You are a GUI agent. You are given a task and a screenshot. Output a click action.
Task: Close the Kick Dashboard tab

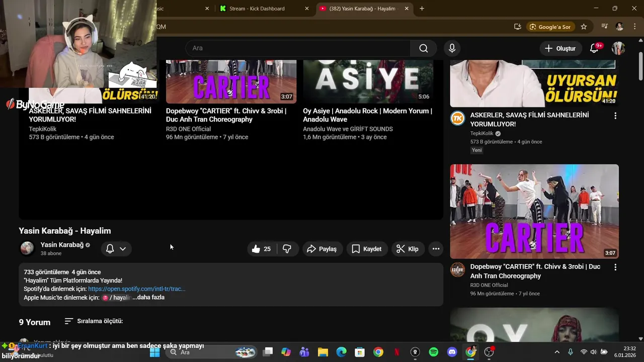pyautogui.click(x=307, y=9)
